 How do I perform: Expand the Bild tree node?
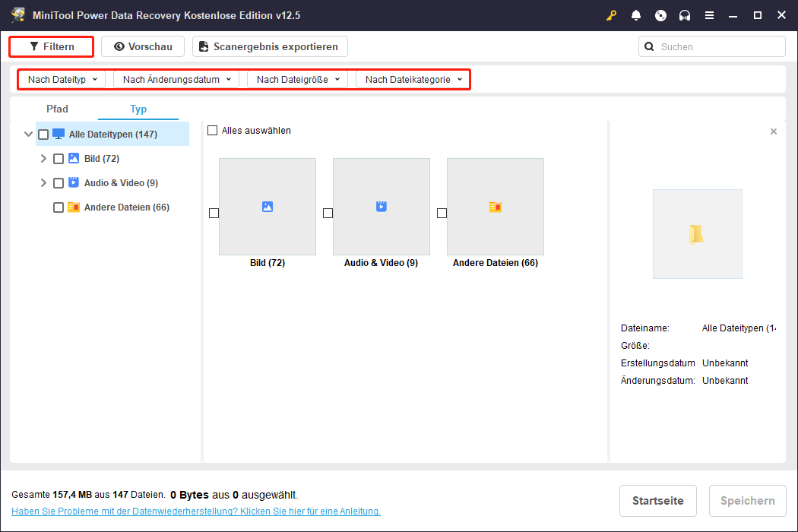point(43,159)
